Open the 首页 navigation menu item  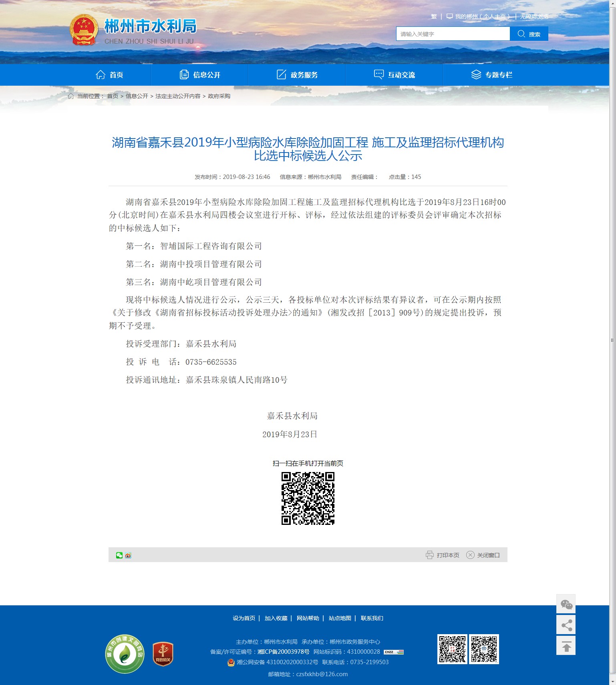pos(109,75)
